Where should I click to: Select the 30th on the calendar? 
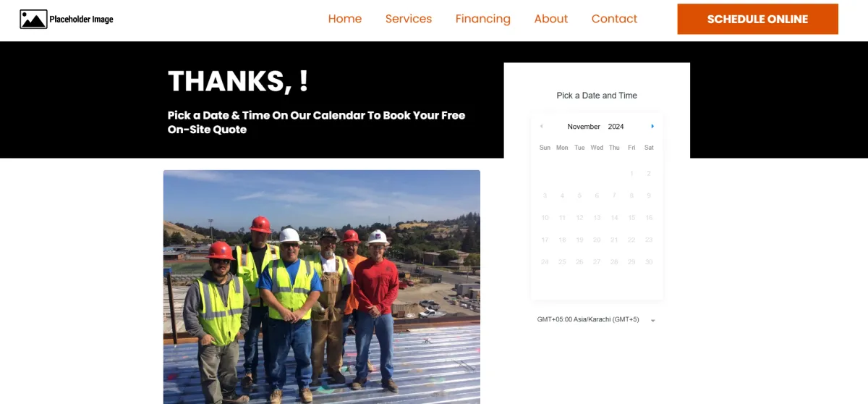649,262
